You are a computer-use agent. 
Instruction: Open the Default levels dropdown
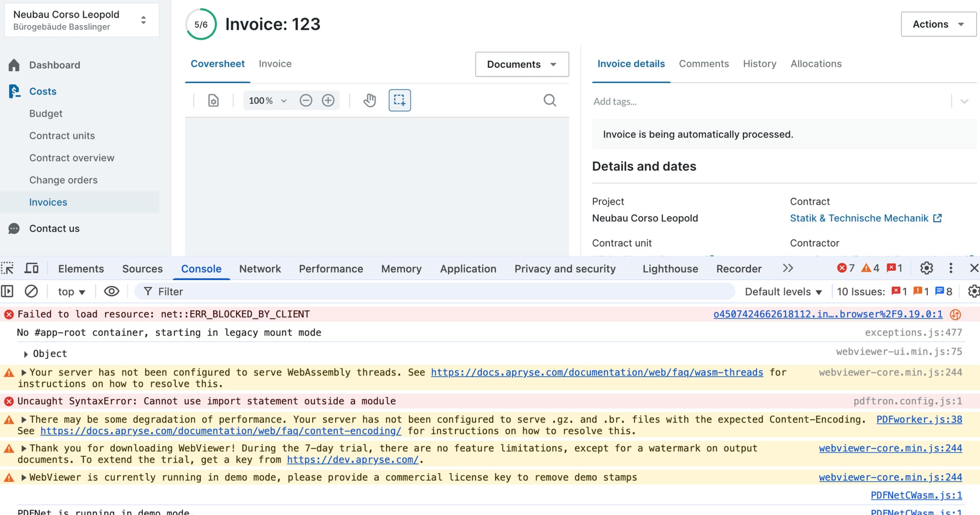pyautogui.click(x=783, y=291)
